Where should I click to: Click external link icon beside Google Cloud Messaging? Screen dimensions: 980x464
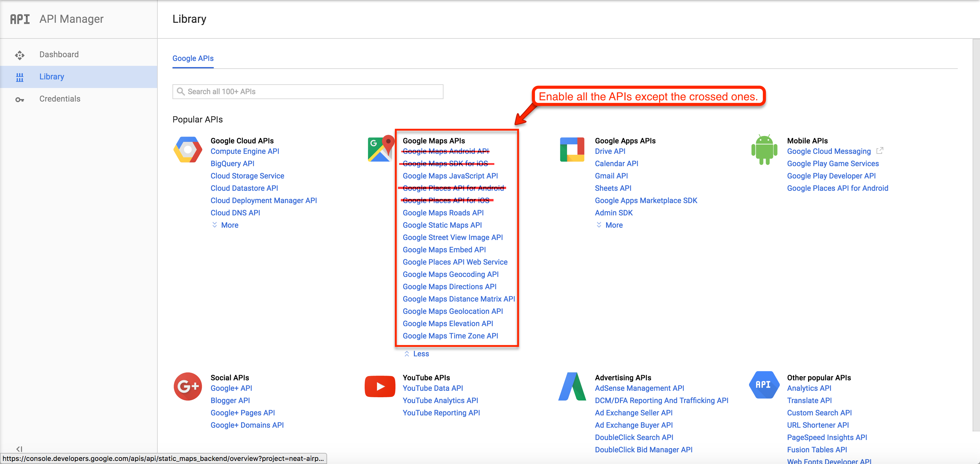[879, 151]
